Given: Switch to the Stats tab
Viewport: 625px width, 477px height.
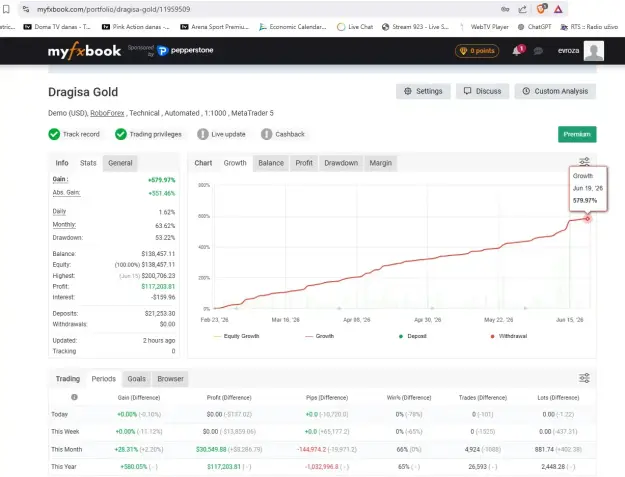Looking at the screenshot, I should (x=88, y=163).
